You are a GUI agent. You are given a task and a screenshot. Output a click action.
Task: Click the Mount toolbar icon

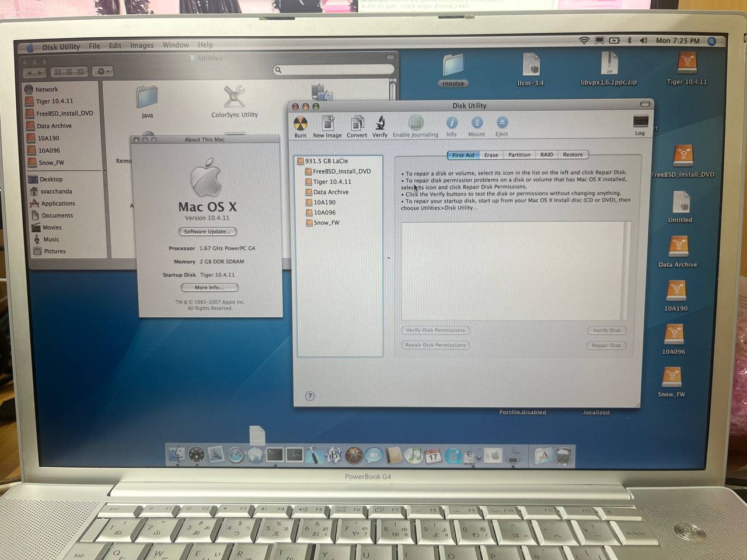[x=477, y=123]
